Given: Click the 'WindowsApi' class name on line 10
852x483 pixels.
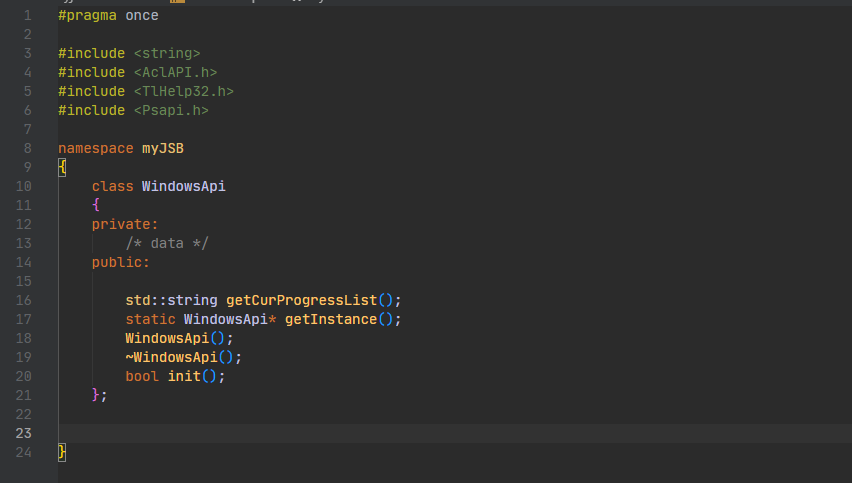Looking at the screenshot, I should pos(184,186).
